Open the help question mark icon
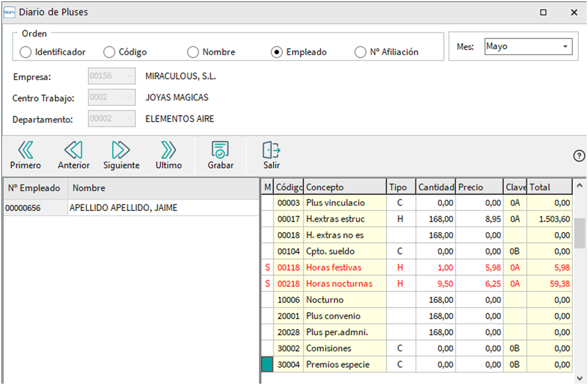588x385 pixels. click(579, 156)
